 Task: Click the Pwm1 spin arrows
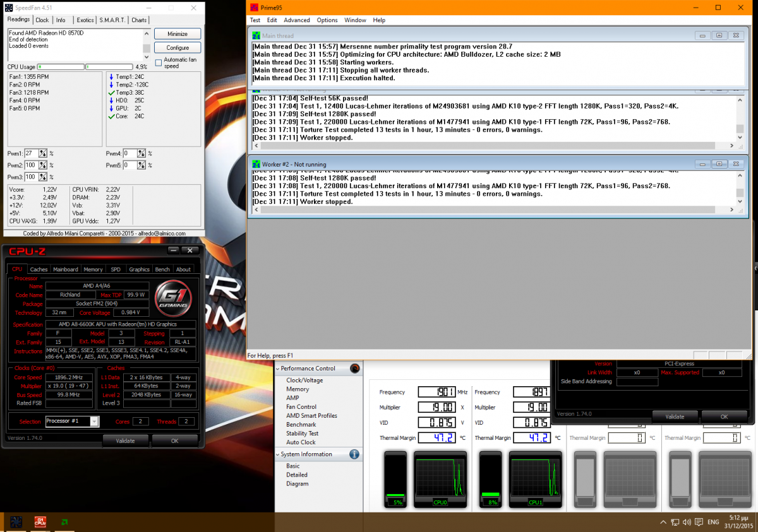point(43,153)
